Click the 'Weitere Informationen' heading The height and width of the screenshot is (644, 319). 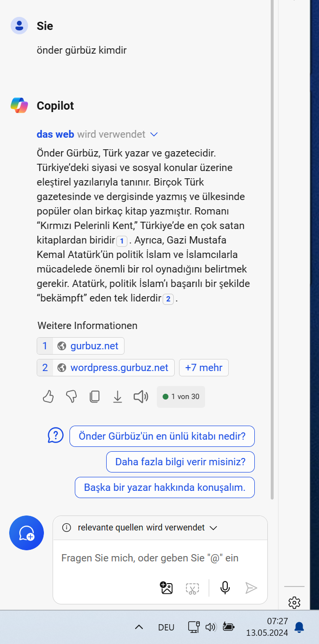tap(87, 325)
